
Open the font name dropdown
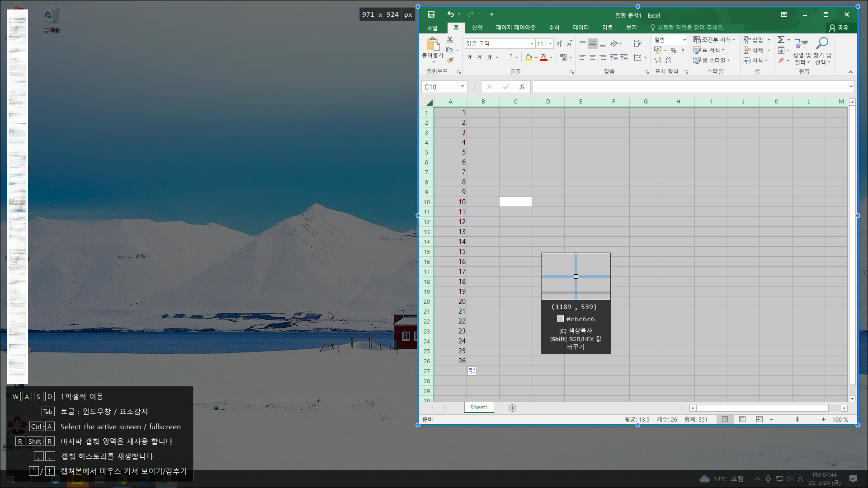[x=532, y=44]
